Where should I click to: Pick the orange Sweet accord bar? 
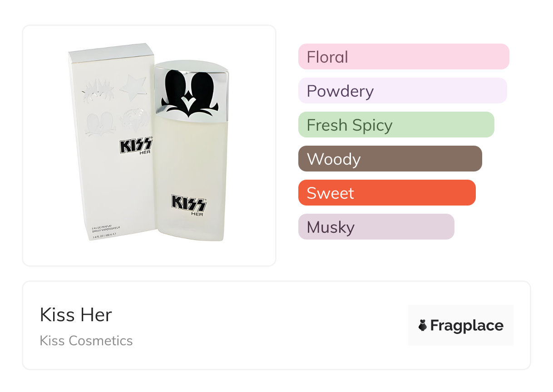point(386,193)
